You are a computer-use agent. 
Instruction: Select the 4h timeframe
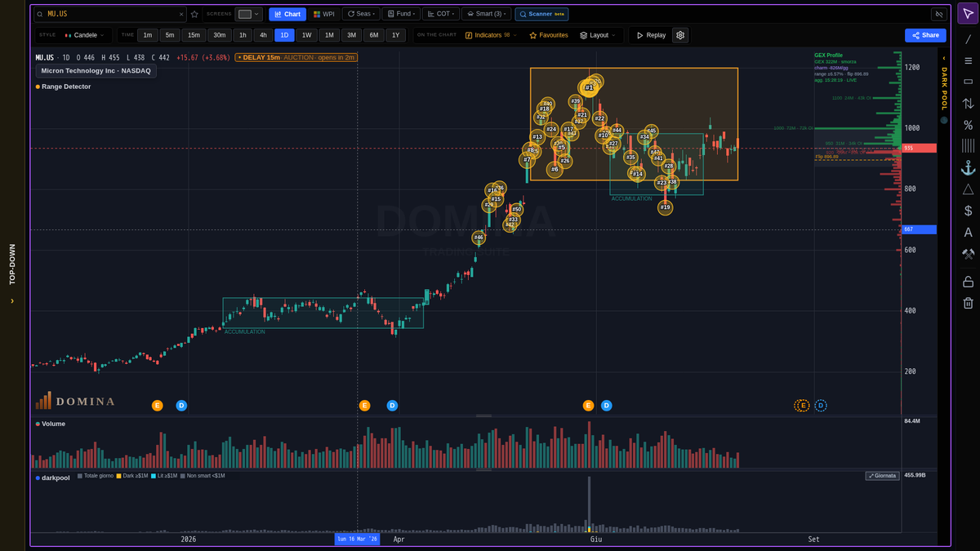[x=263, y=35]
